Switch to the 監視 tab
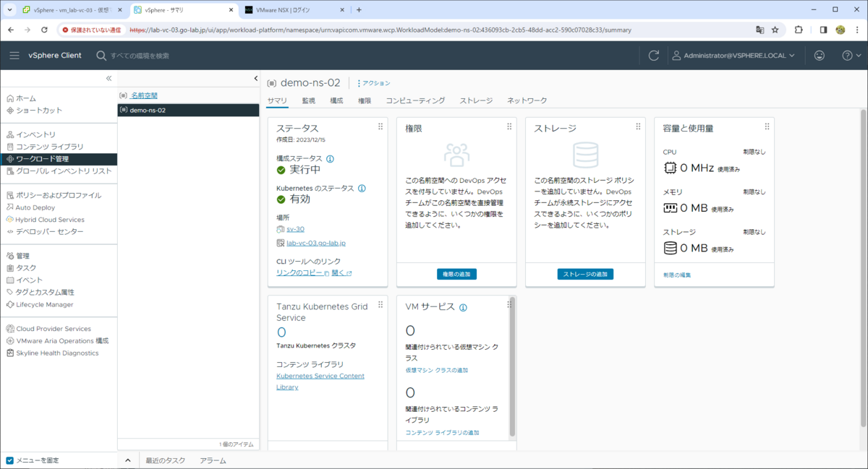Screen dimensions: 868x469 click(x=308, y=100)
